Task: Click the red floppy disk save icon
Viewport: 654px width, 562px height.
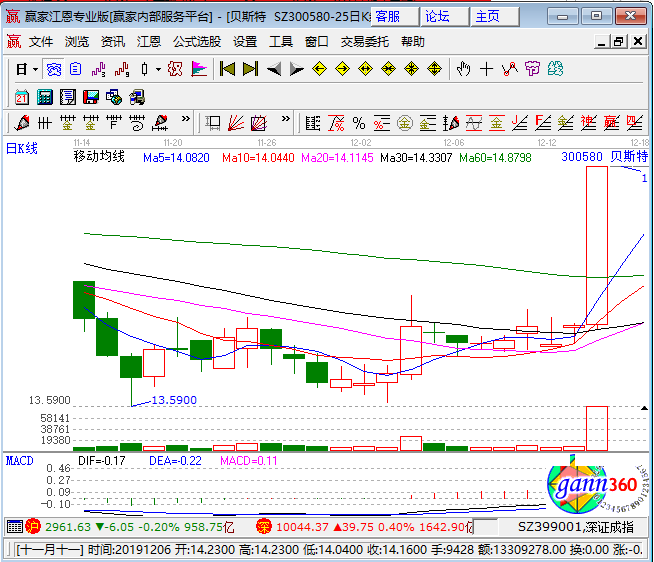Action: point(91,97)
